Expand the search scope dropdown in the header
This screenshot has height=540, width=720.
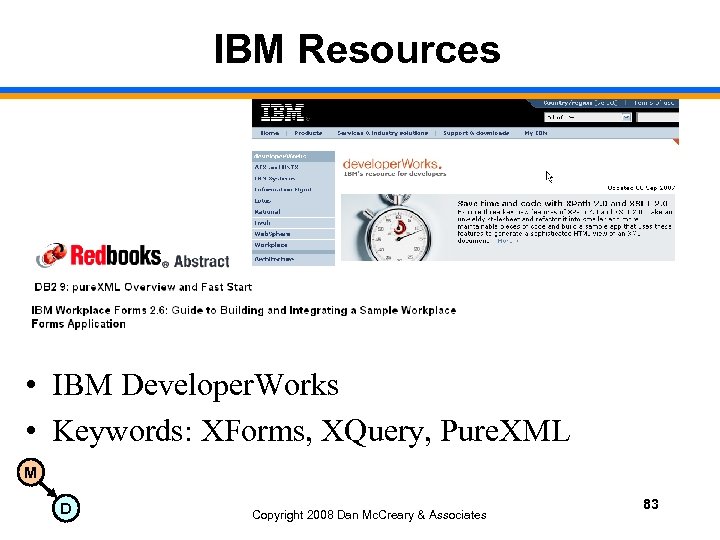[587, 118]
